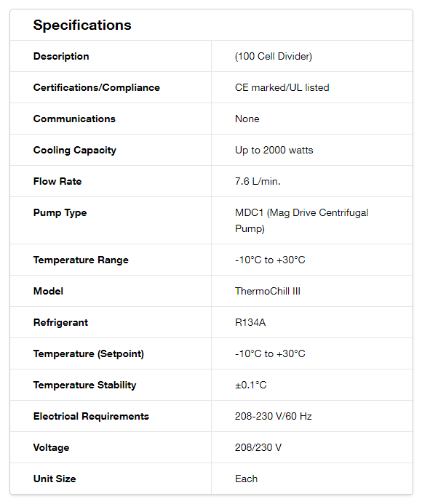This screenshot has height=504, width=422.
Task: Click the Up to 2000 watts value
Action: tap(274, 150)
